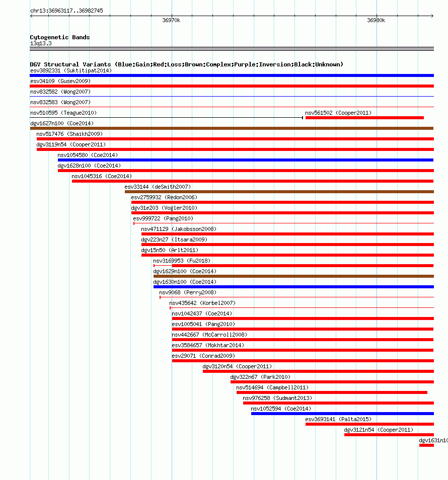This screenshot has width=448, height=480.
Task: Click the DGV Structural Variants track title
Action: [186, 64]
